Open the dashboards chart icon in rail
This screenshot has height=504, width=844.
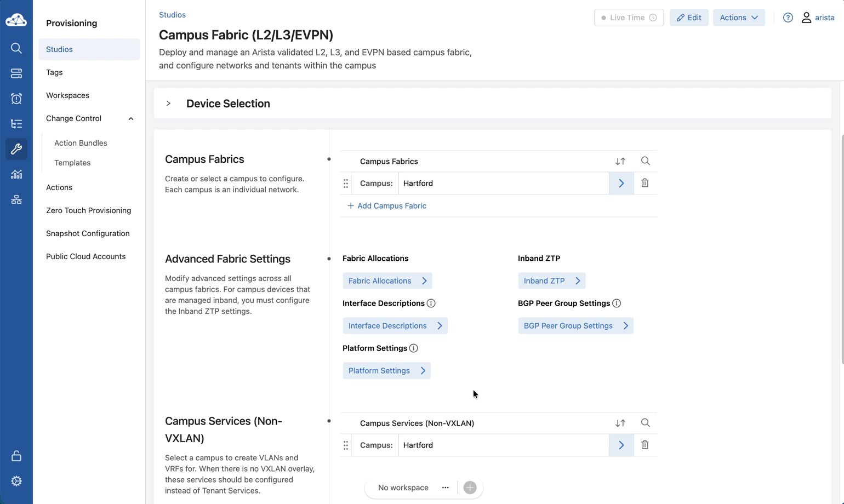coord(16,174)
